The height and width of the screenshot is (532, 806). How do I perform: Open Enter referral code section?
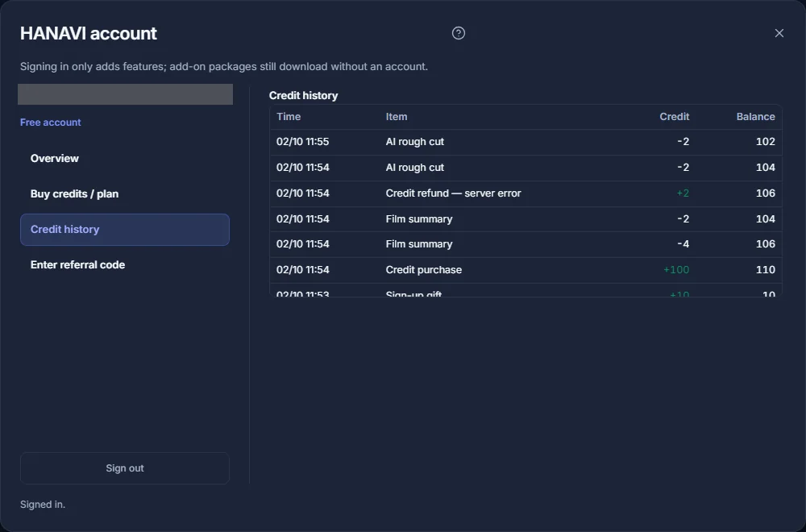pos(124,264)
